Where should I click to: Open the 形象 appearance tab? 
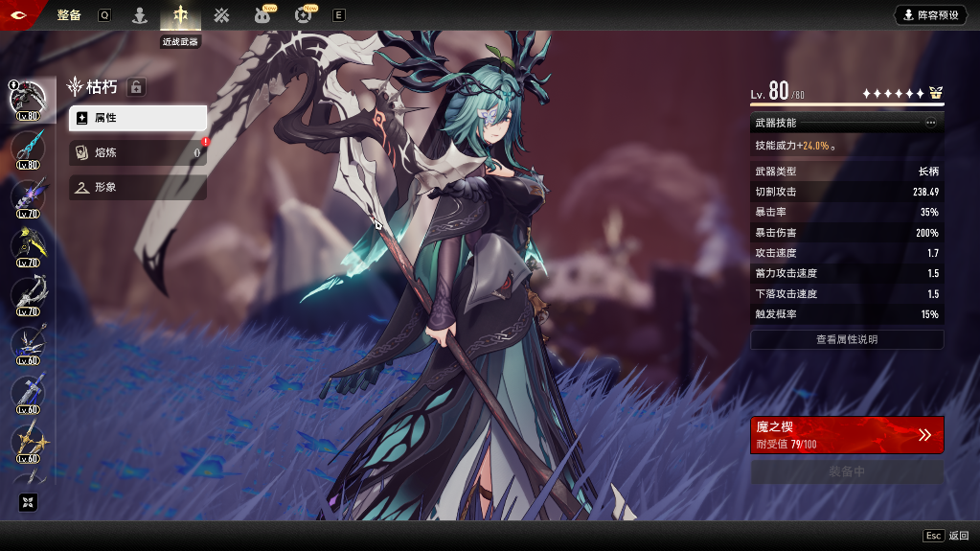pos(137,187)
